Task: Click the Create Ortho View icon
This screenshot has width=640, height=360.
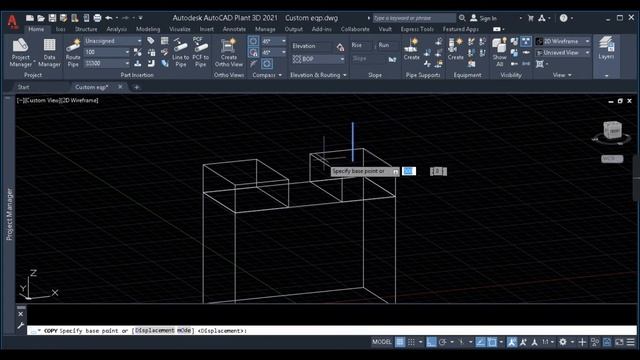Action: [x=229, y=52]
